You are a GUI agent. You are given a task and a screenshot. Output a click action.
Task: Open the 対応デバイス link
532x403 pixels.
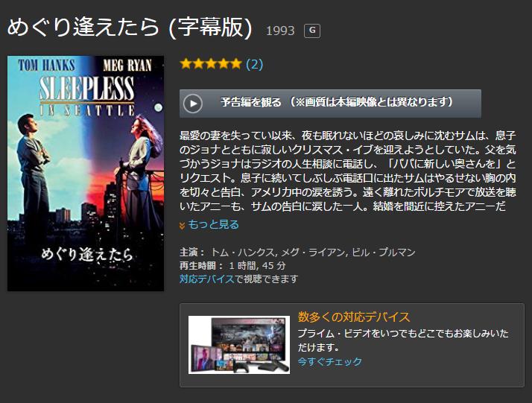[207, 279]
